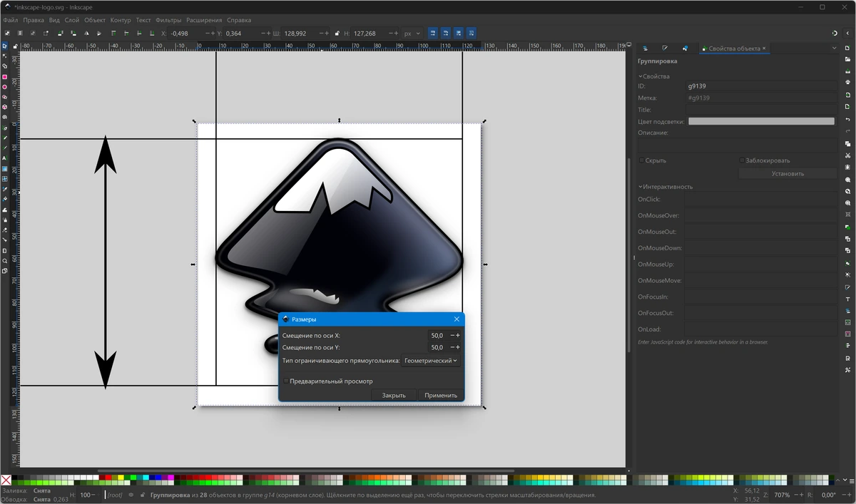
Task: Open the Контур menu
Action: point(121,20)
